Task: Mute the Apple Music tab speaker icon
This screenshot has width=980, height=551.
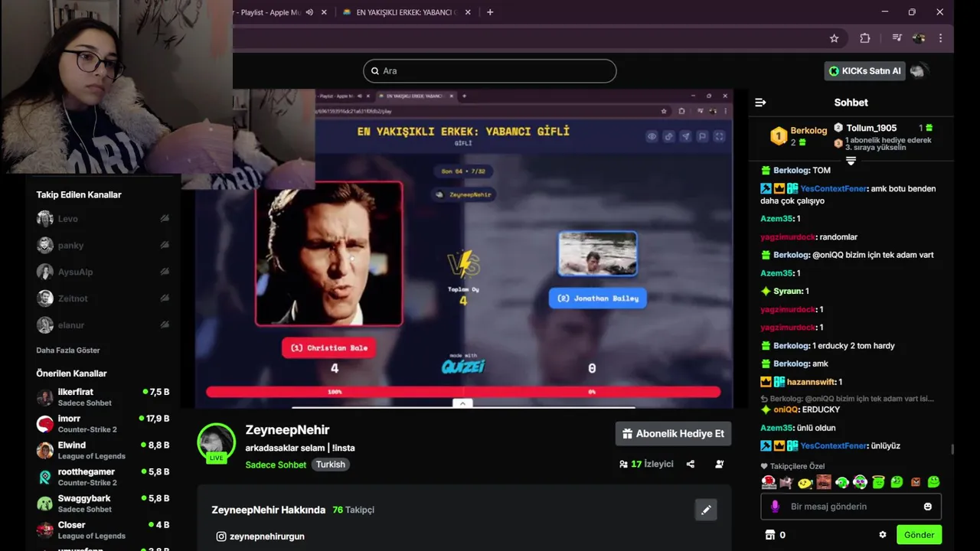Action: (310, 12)
